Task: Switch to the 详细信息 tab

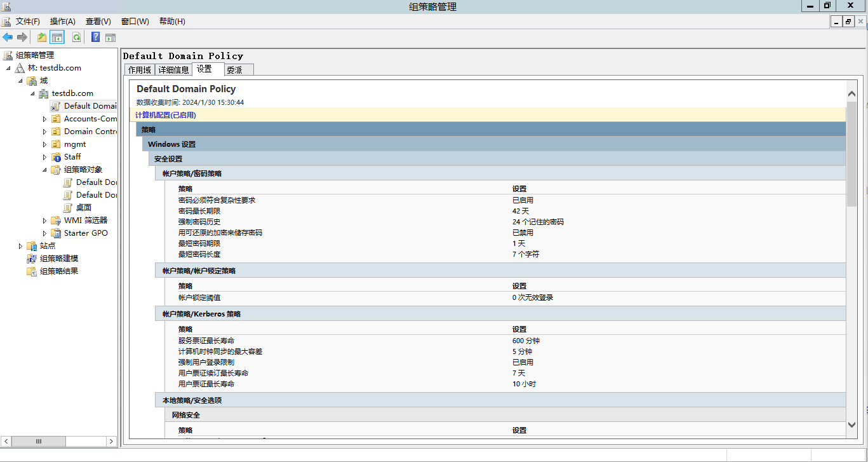Action: point(173,70)
